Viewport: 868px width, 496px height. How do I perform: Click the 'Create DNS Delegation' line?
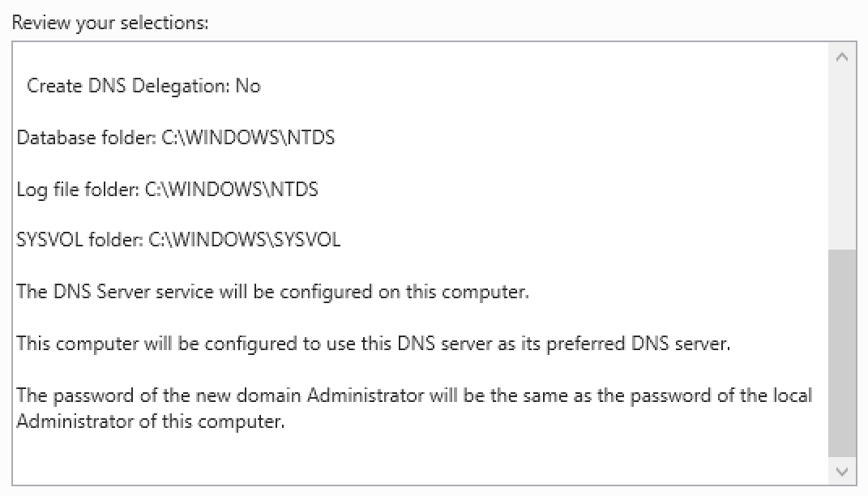pyautogui.click(x=130, y=86)
